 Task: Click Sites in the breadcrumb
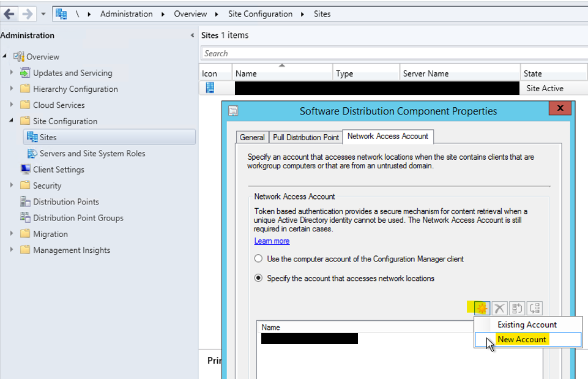[x=322, y=14]
